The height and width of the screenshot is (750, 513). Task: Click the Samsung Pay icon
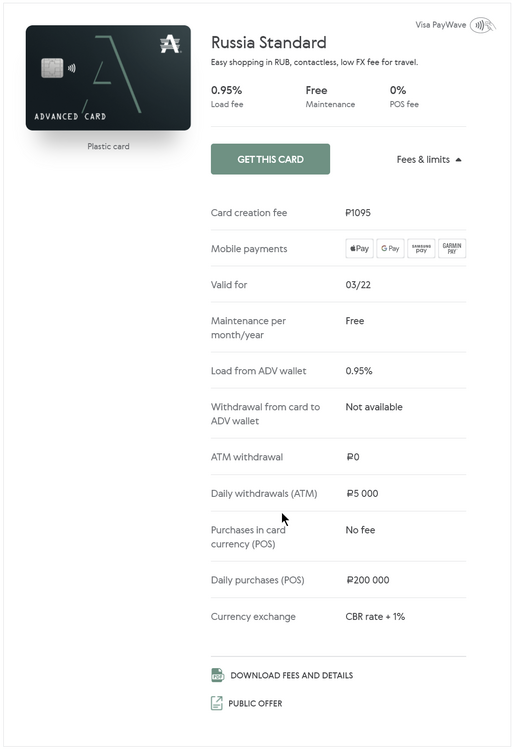(x=421, y=248)
